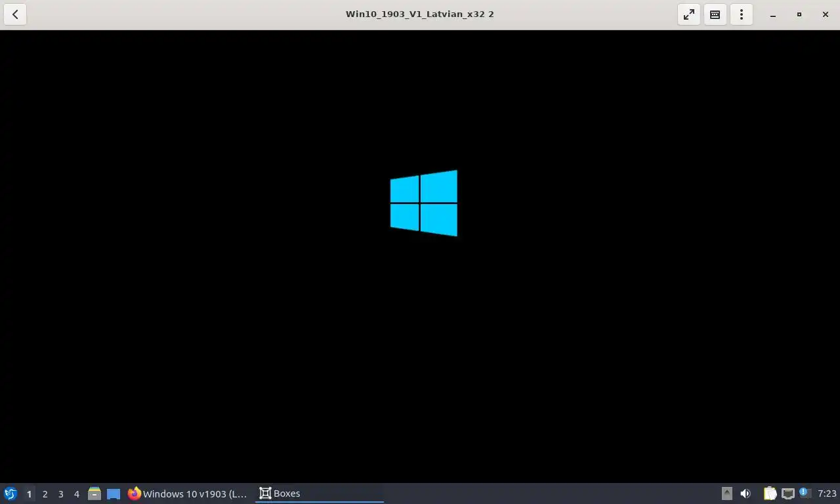The height and width of the screenshot is (504, 840).
Task: Switch to workspace 4
Action: (76, 493)
